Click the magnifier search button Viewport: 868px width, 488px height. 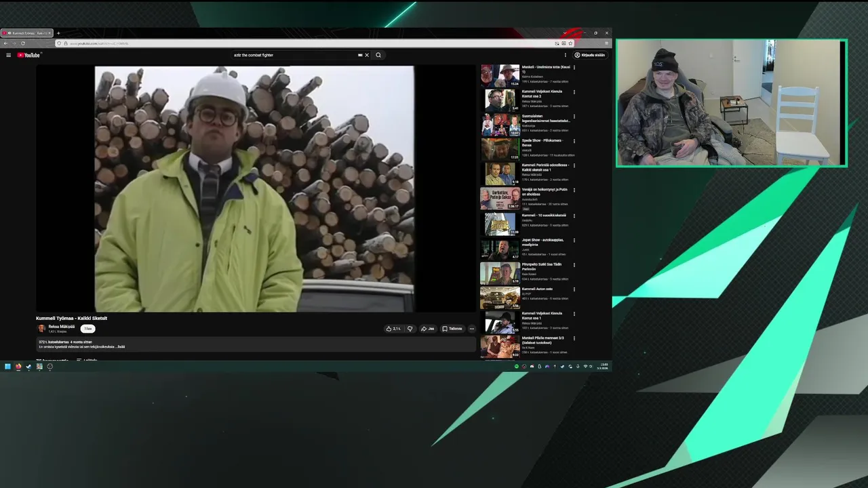(378, 55)
